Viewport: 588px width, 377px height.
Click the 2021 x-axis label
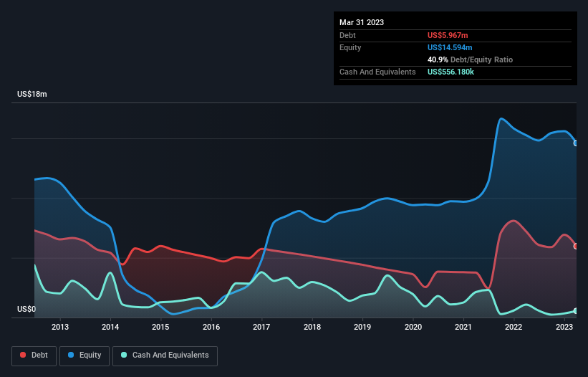[463, 327]
